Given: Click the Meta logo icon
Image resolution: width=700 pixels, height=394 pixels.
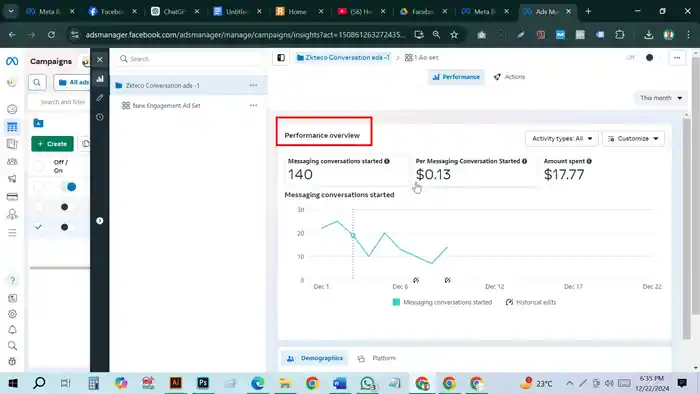Looking at the screenshot, I should pyautogui.click(x=12, y=61).
